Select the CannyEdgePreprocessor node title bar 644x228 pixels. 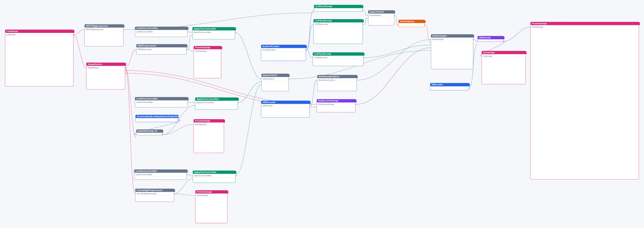[x=155, y=190]
